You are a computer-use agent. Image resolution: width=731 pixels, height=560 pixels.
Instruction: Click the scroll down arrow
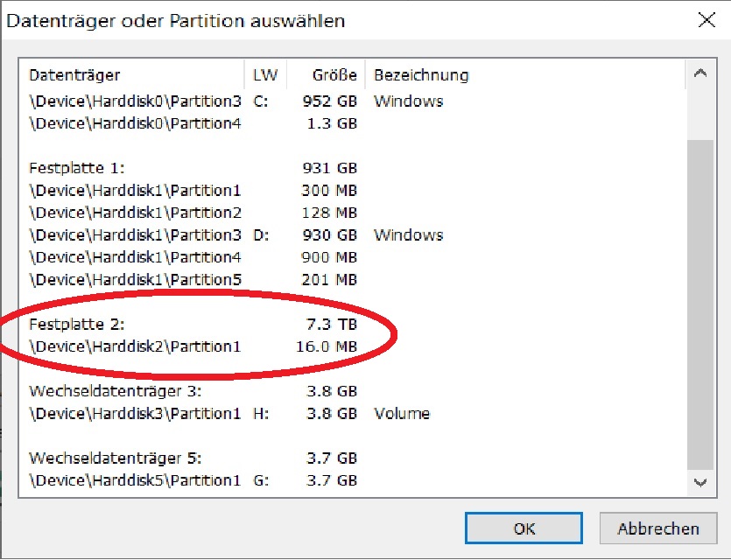pos(700,483)
